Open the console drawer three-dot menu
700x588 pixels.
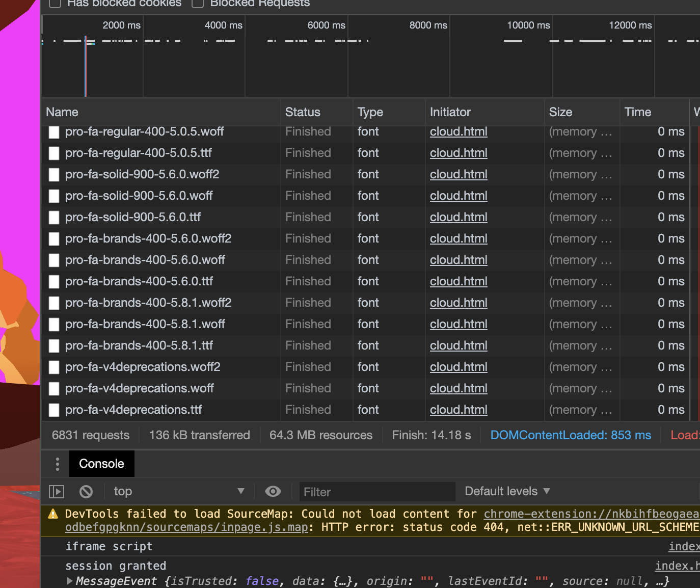(x=57, y=464)
